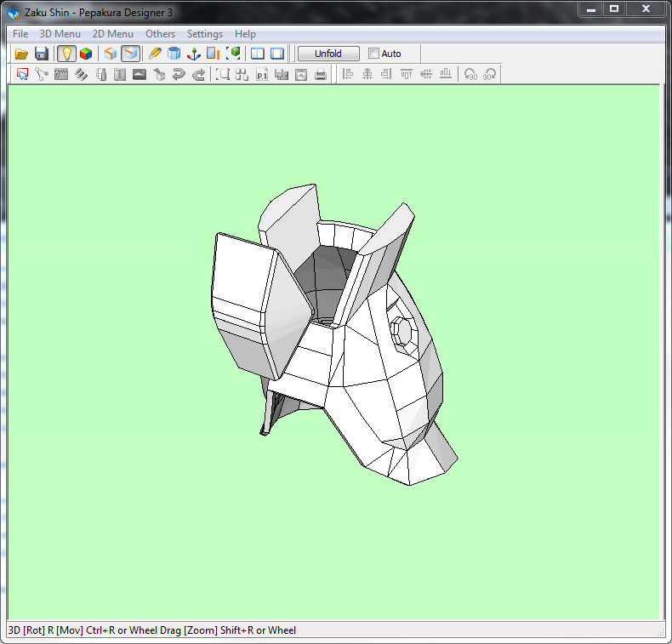
Task: Click the clipboard export icon
Action: pos(301,74)
